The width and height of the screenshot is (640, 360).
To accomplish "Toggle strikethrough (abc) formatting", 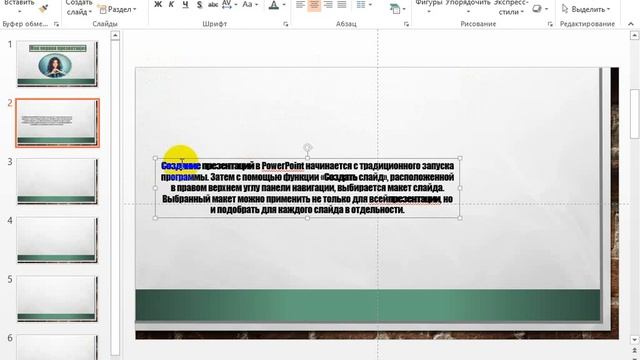I will (x=213, y=5).
